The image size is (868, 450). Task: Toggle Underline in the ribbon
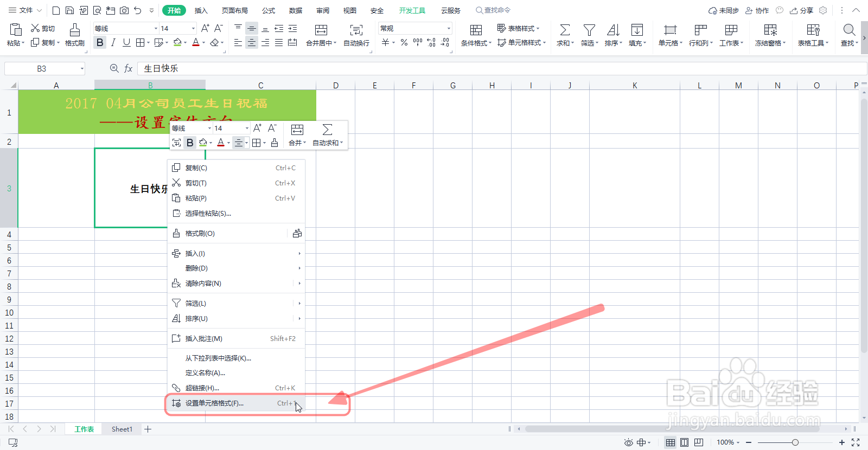click(126, 42)
